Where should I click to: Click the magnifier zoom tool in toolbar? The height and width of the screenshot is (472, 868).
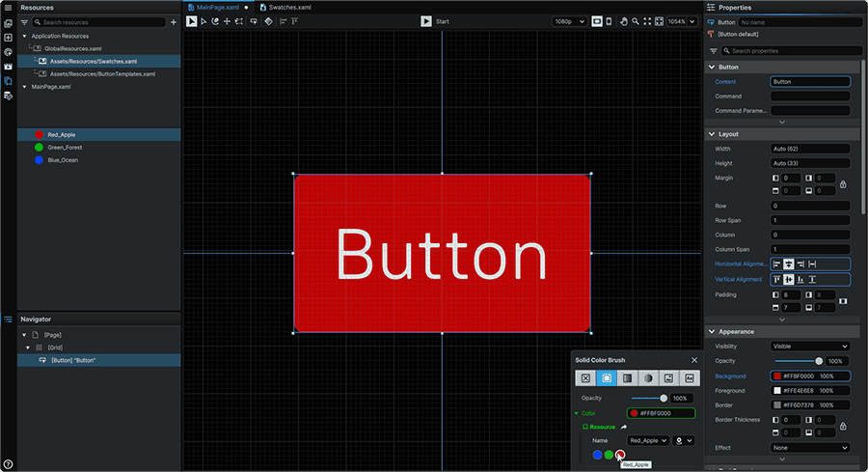coord(636,21)
